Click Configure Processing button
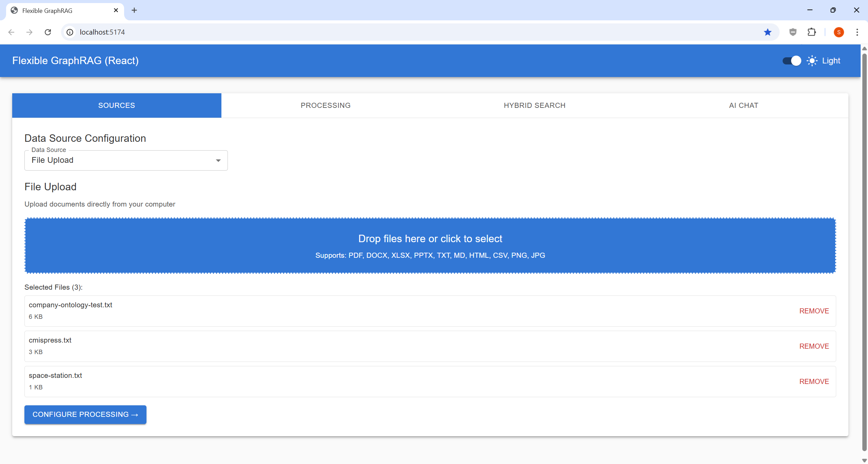 (x=85, y=414)
